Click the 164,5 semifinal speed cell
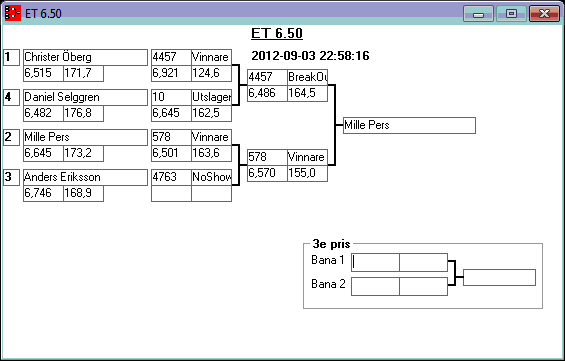The image size is (565, 361). click(307, 93)
